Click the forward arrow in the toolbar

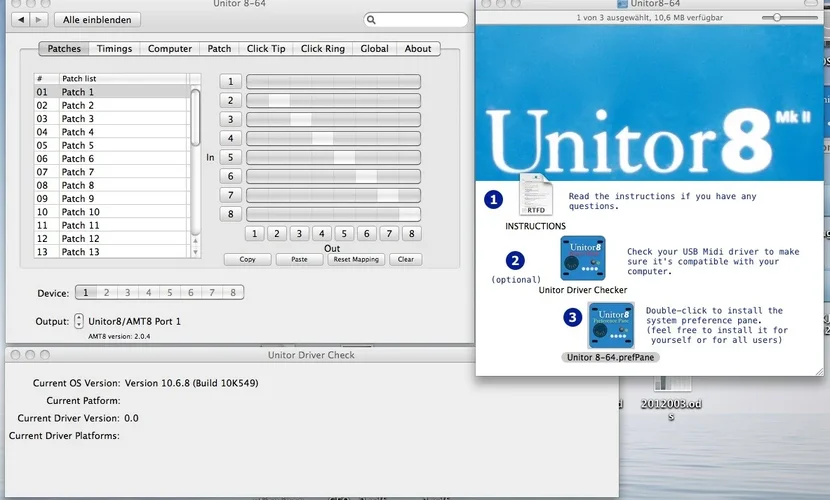point(38,19)
